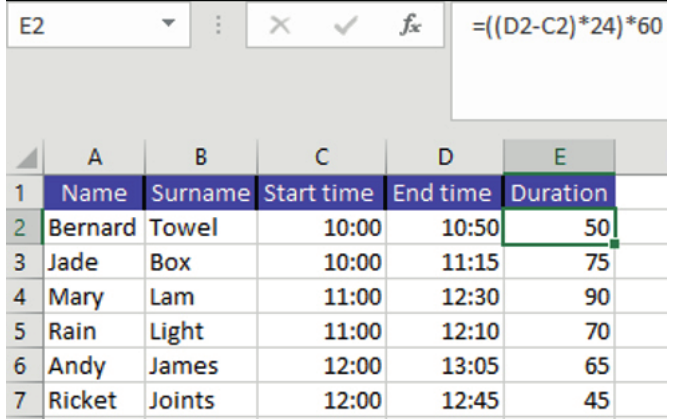Click the Name header cell
678x419 pixels.
pyautogui.click(x=94, y=192)
